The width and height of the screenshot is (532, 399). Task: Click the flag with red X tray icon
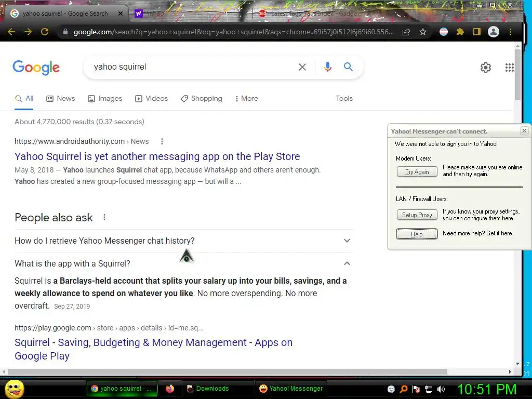tap(416, 389)
